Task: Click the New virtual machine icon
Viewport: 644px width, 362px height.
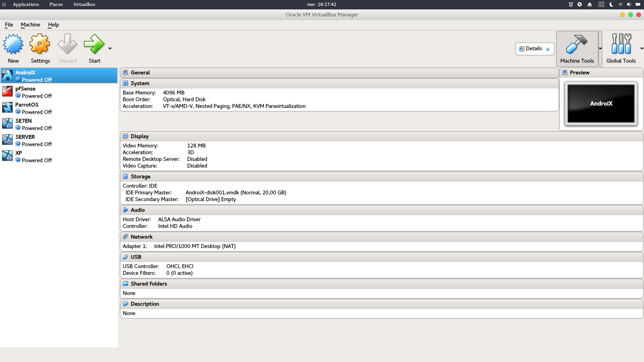Action: click(13, 44)
